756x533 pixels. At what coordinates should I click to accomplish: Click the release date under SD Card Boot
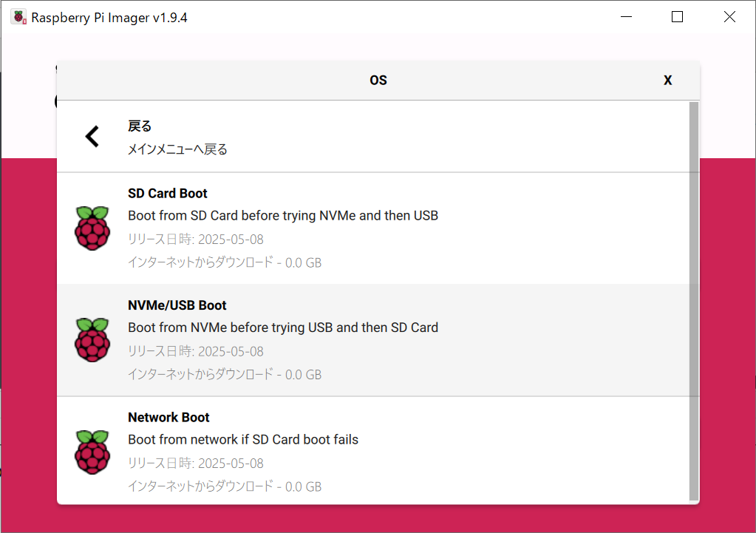(x=196, y=240)
